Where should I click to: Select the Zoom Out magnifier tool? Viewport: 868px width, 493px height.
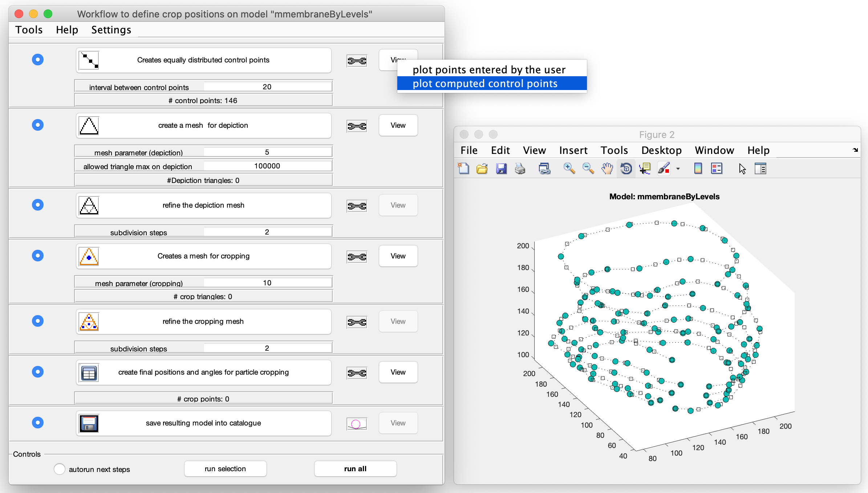pyautogui.click(x=588, y=169)
